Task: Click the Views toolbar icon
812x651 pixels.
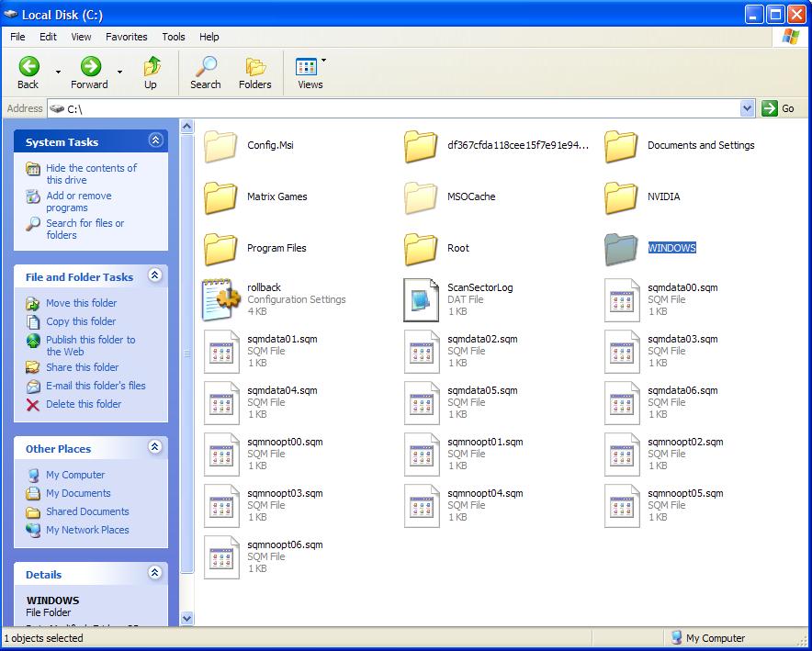Action: tap(306, 67)
